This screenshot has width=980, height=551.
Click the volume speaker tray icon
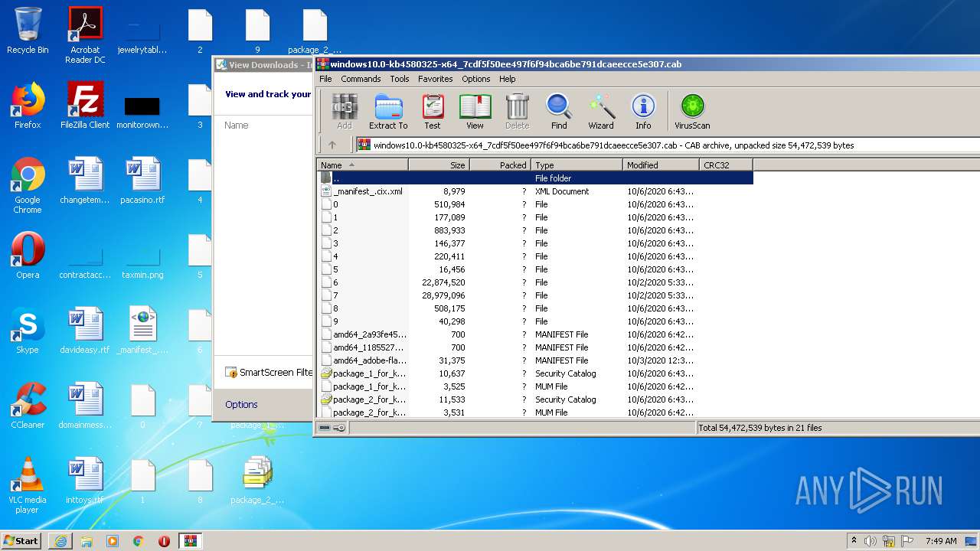pyautogui.click(x=871, y=541)
